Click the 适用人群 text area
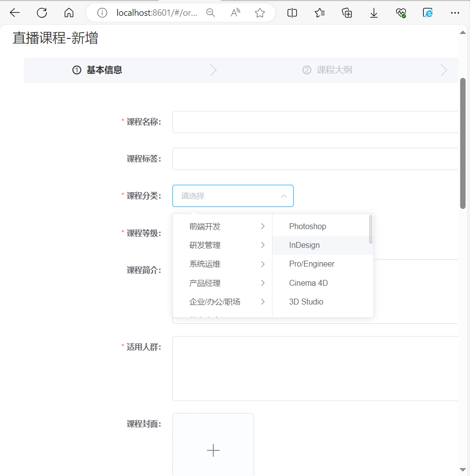Screen dimensions: 470x476 [315, 369]
